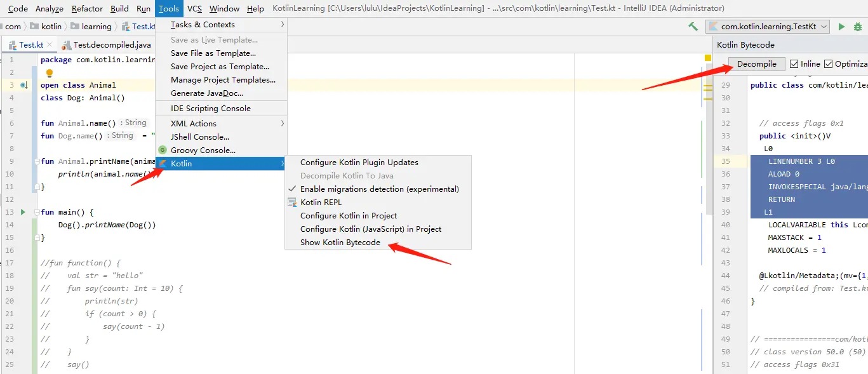868x374 pixels.
Task: Expand the XML Actions submenu
Action: coord(221,124)
